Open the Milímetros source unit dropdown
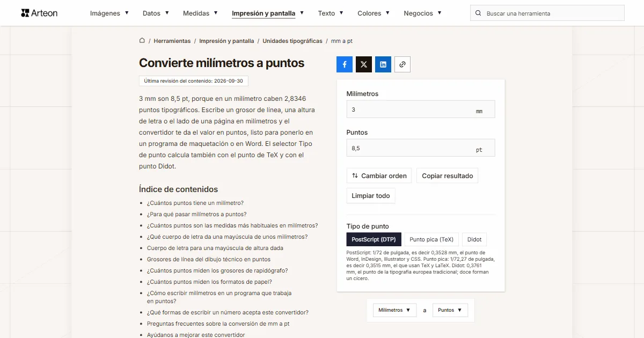The image size is (644, 338). click(394, 310)
